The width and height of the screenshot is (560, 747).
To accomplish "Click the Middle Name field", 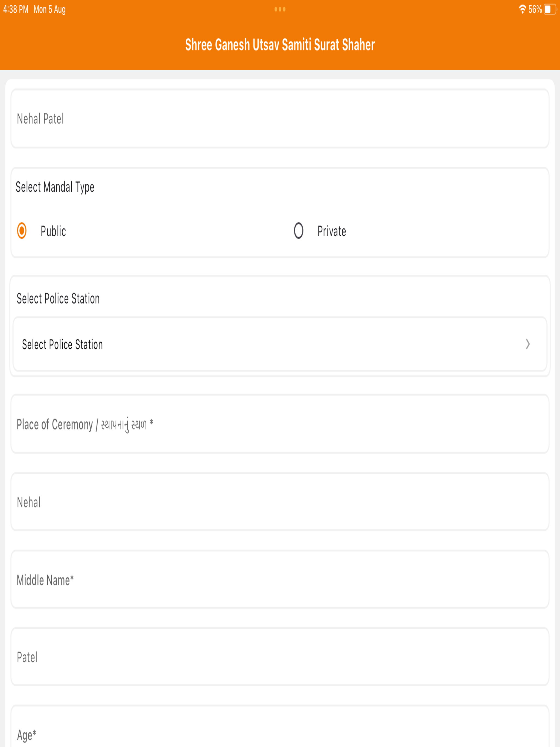I will (x=280, y=580).
